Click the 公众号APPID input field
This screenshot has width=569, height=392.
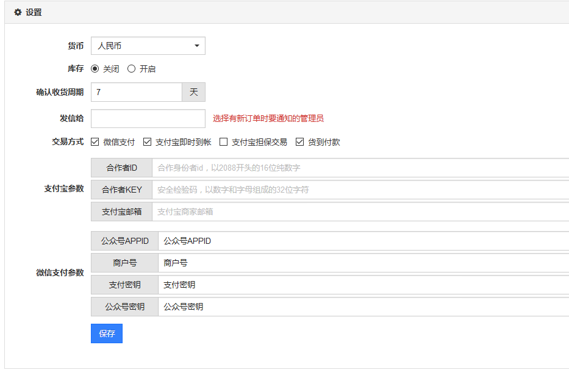(x=363, y=241)
